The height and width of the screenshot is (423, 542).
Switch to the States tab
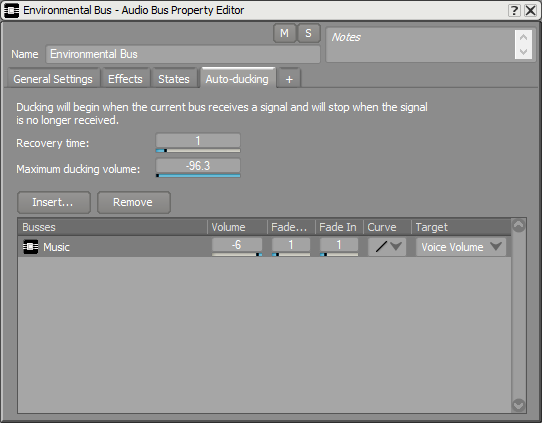[174, 79]
